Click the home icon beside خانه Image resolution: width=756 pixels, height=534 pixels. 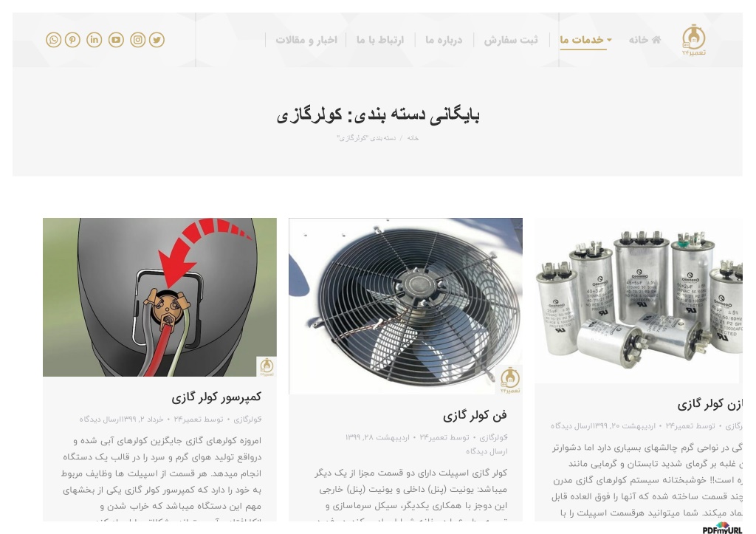[656, 40]
